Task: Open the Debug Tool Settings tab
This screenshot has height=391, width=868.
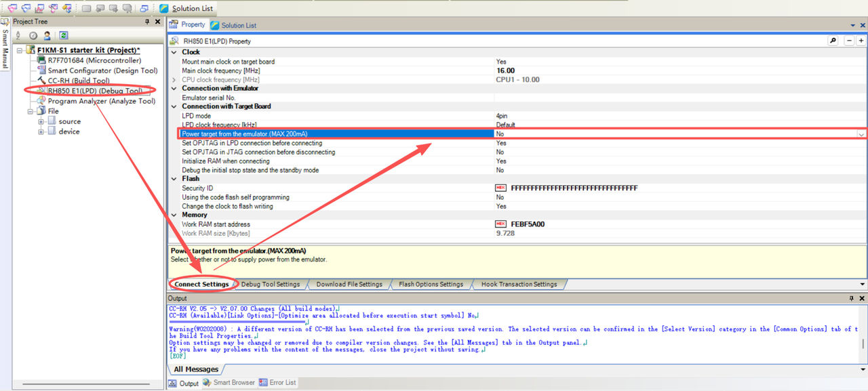Action: [270, 284]
